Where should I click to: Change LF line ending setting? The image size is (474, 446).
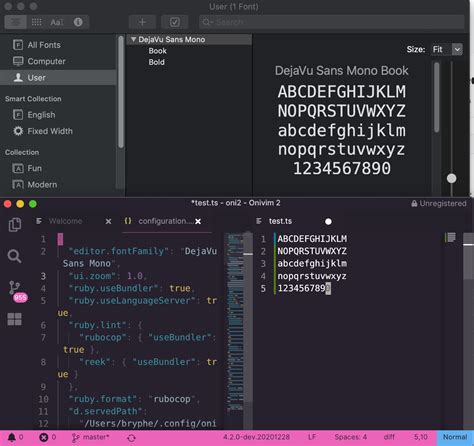tap(312, 437)
